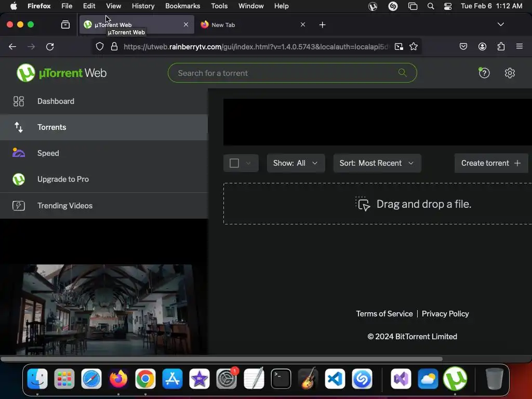Open a new browser tab with the plus button
This screenshot has height=399, width=532.
[x=322, y=25]
